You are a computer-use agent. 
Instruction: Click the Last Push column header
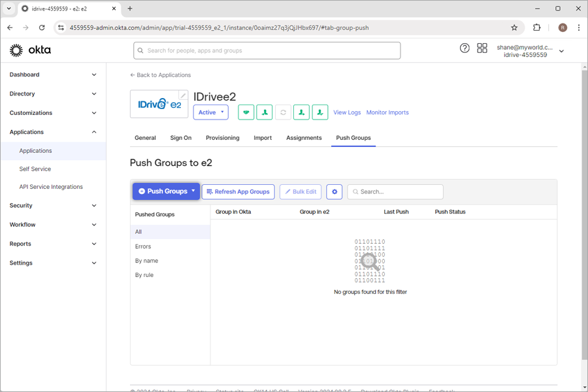pyautogui.click(x=396, y=212)
